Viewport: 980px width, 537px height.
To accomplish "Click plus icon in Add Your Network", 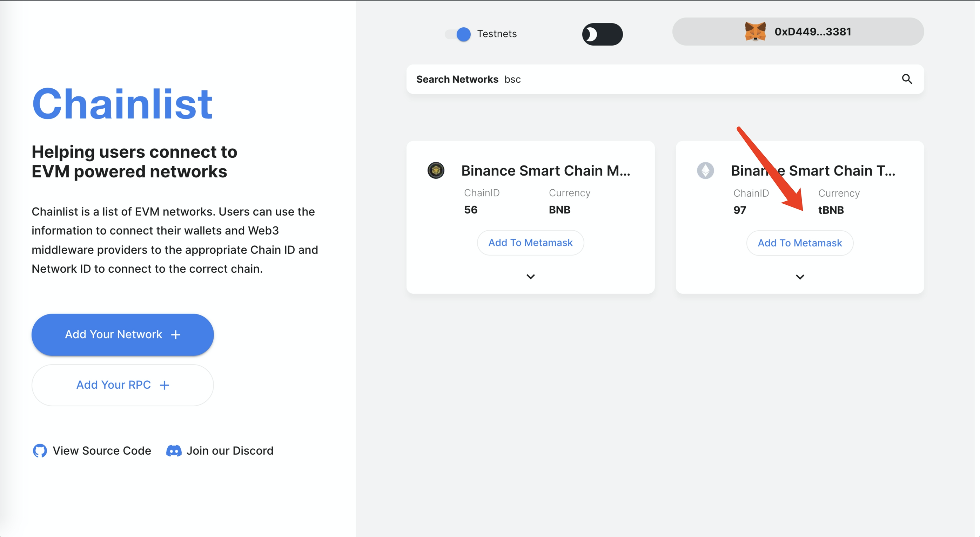I will point(176,335).
